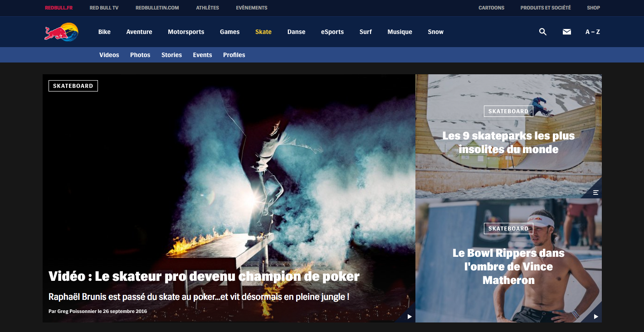Click play icon on Bowl Rippers card

pyautogui.click(x=595, y=317)
